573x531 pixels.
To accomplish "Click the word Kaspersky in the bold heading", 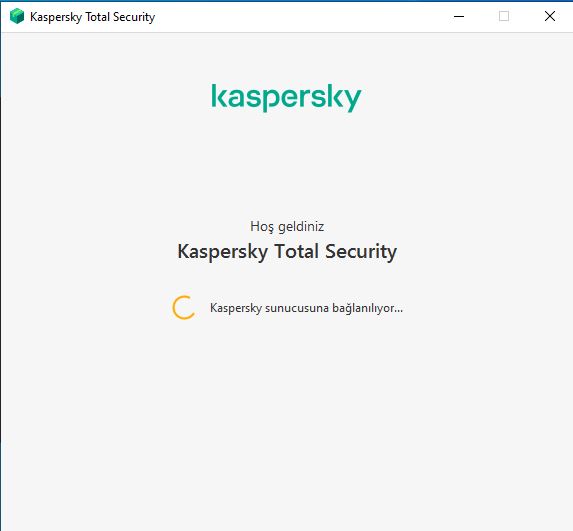I will point(223,252).
